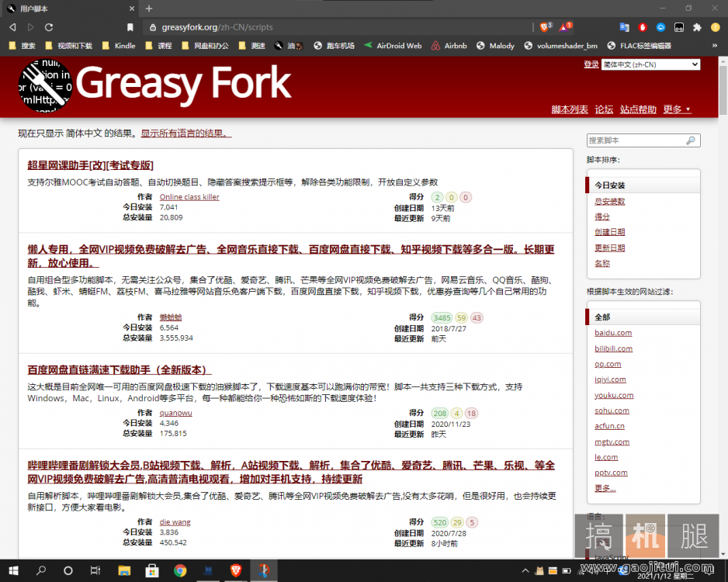
Task: Sort scripts by 得分
Action: 602,217
